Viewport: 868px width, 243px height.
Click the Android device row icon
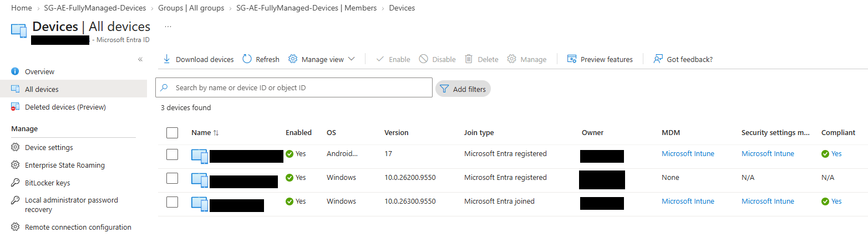[x=200, y=156]
